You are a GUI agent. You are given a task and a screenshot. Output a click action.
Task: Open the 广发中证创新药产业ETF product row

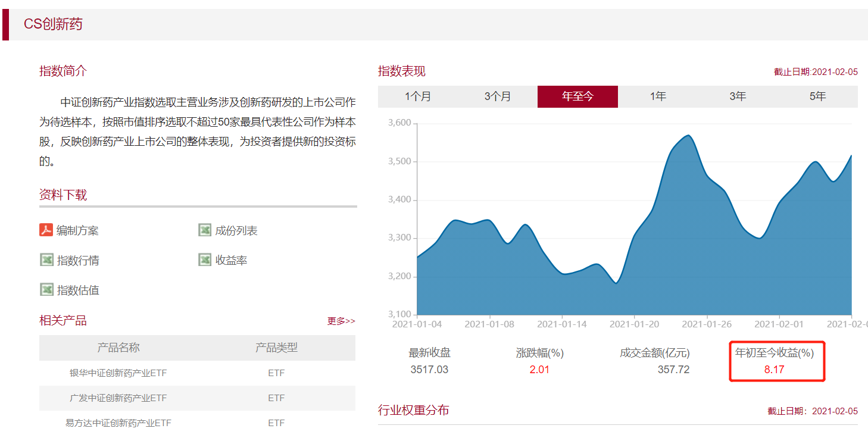coord(197,398)
